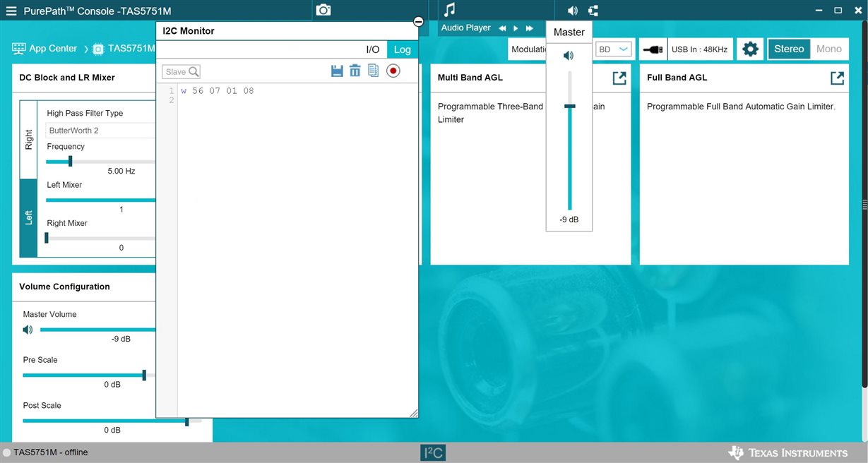The width and height of the screenshot is (868, 463).
Task: Click the I2C Monitor window title
Action: 189,31
